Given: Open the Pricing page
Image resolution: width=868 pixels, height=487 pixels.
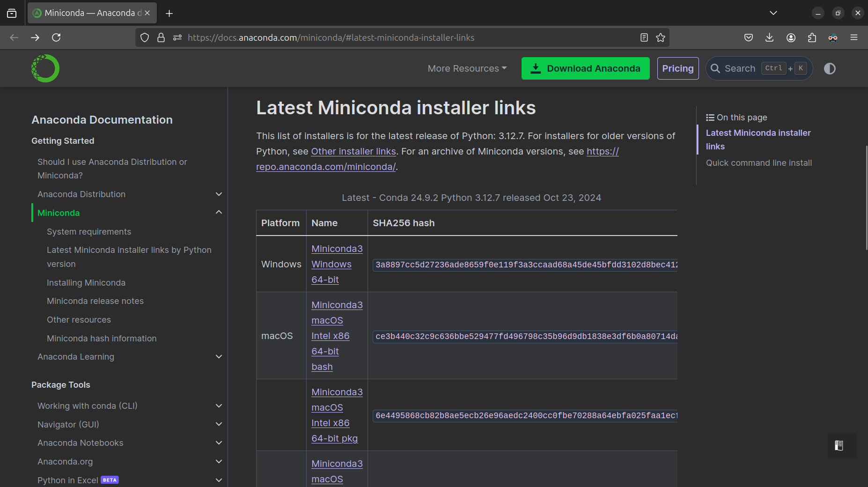Looking at the screenshot, I should pos(678,68).
